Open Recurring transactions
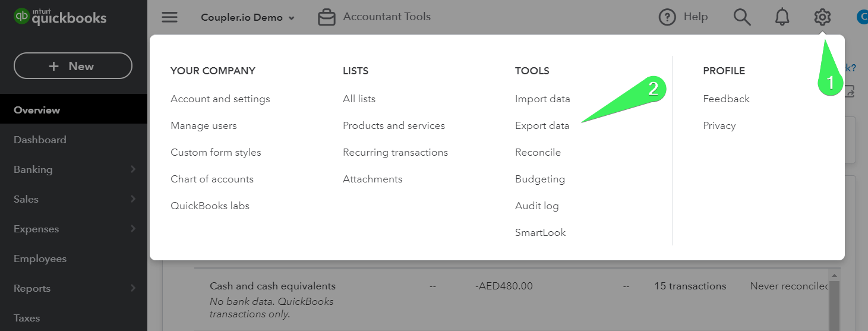 pyautogui.click(x=395, y=152)
